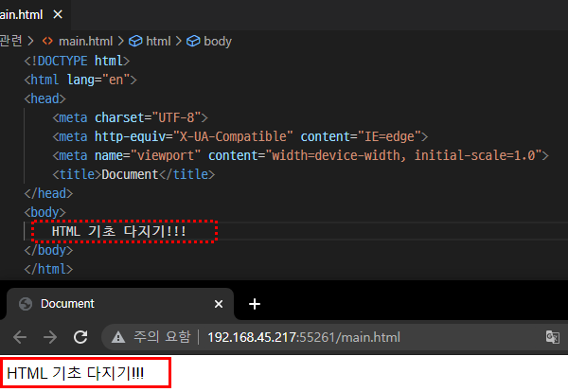This screenshot has height=392, width=568.
Task: Select the body breadcrumb label
Action: [x=218, y=42]
